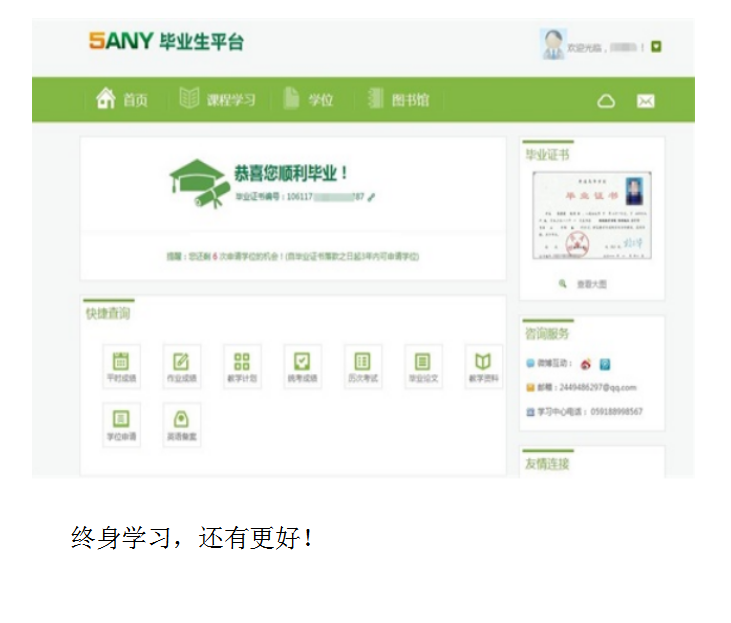Open the mail envelope icon in navigation bar
Viewport: 731px width, 623px height.
[646, 101]
